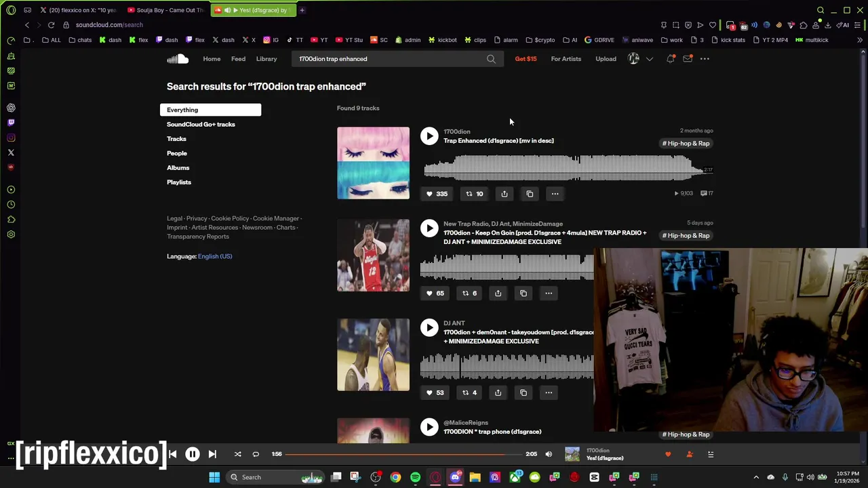
Task: Open the Hip-hop & Rap tag on Trap Enhanced
Action: click(686, 143)
